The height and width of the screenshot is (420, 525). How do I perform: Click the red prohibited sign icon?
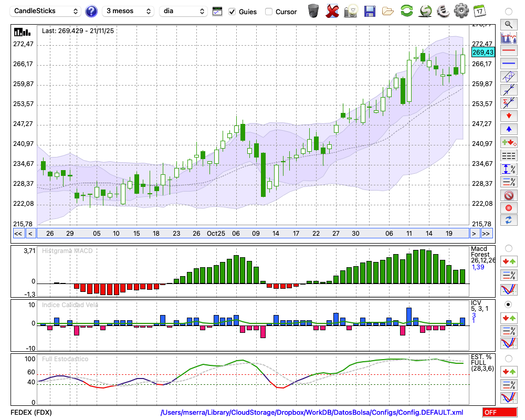509,195
